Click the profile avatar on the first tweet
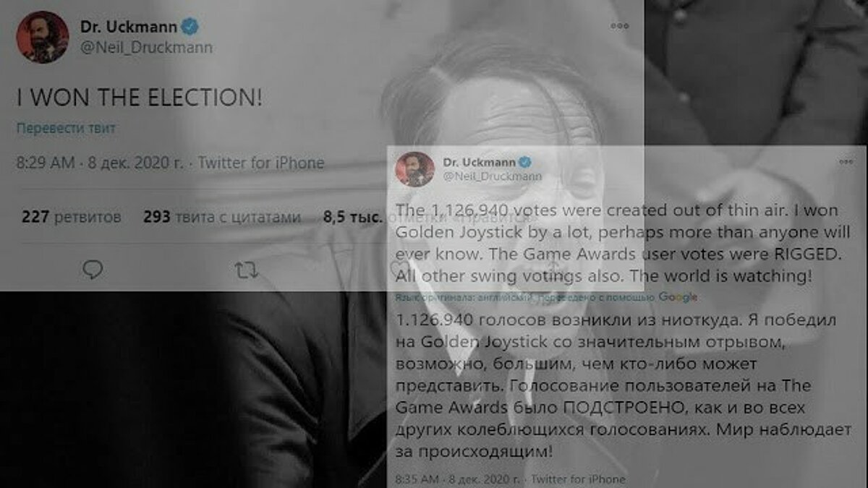Image resolution: width=868 pixels, height=488 pixels. (42, 37)
